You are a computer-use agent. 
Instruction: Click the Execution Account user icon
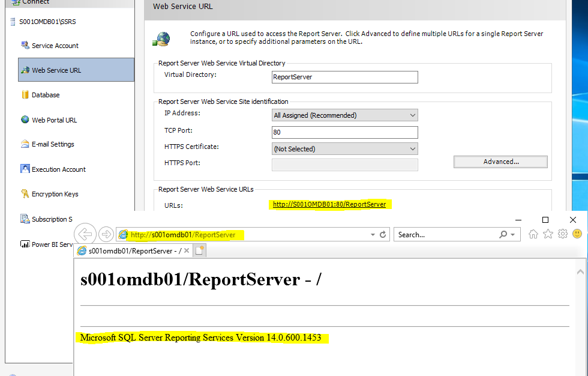tap(25, 169)
